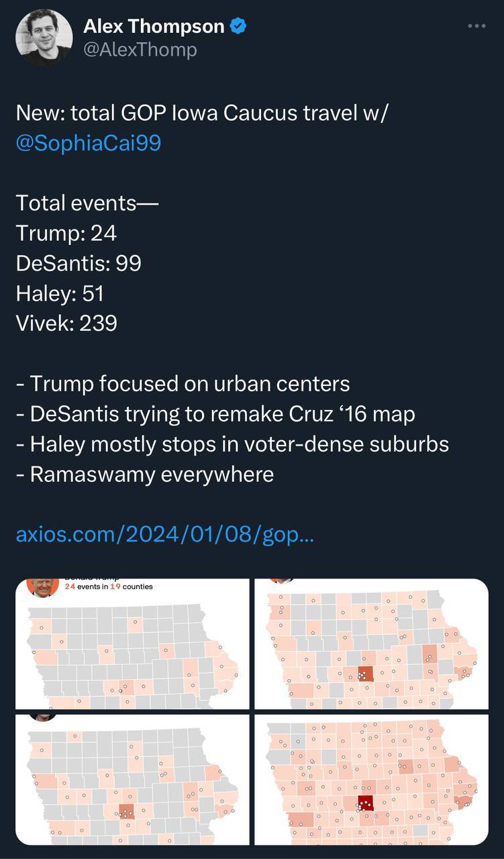
Task: Open the top-right Iowa map image
Action: (371, 644)
